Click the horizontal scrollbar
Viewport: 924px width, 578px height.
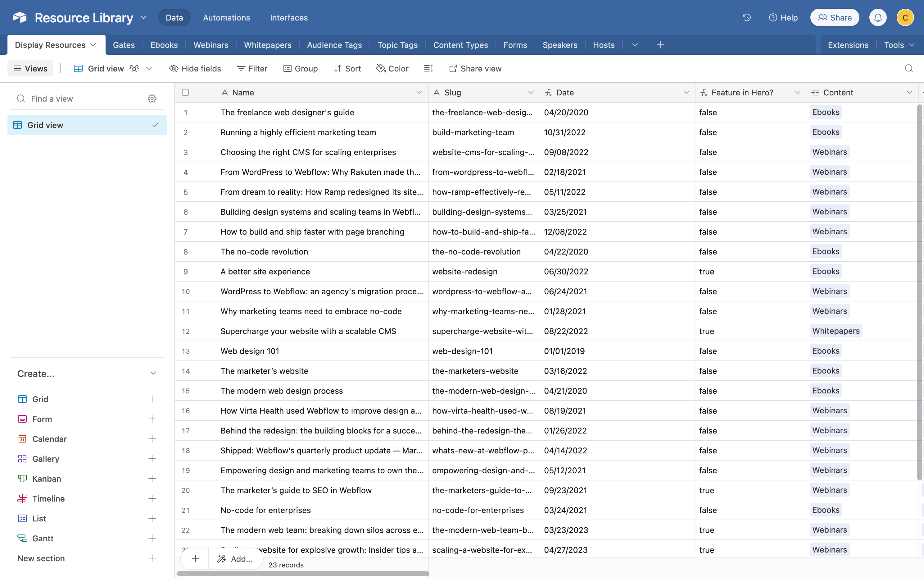click(303, 573)
